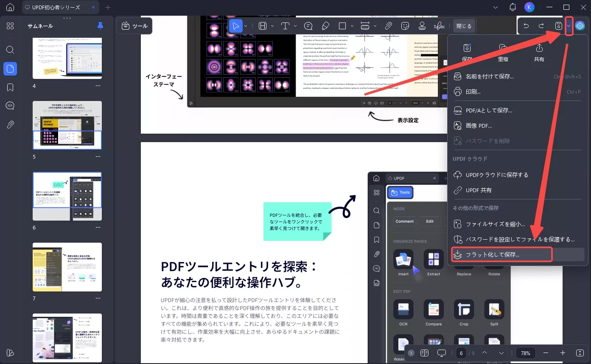Select page 7 thumbnail
This screenshot has width=591, height=364.
click(x=67, y=267)
